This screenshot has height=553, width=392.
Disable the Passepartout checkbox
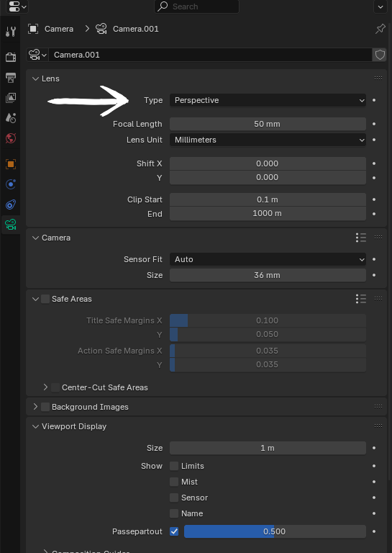tap(174, 531)
